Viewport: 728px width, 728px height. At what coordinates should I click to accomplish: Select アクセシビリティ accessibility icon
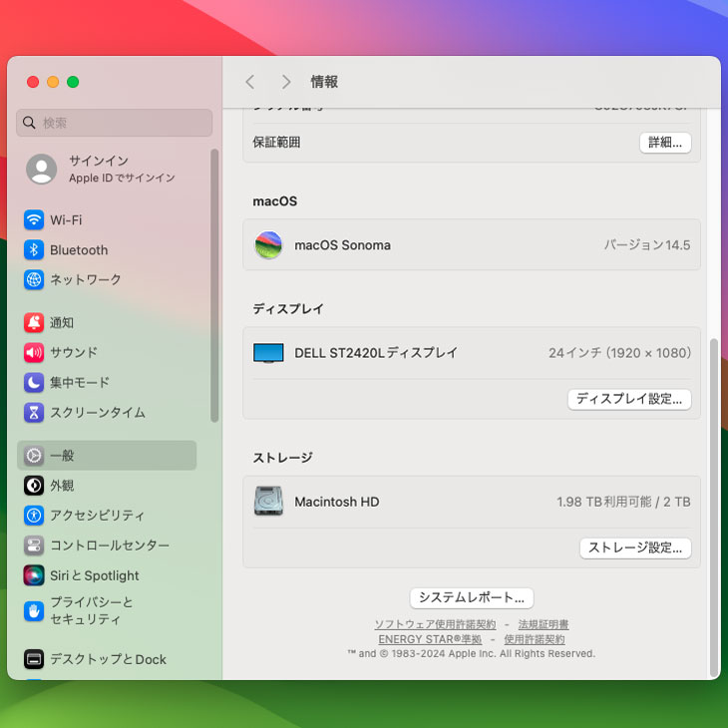pos(34,516)
